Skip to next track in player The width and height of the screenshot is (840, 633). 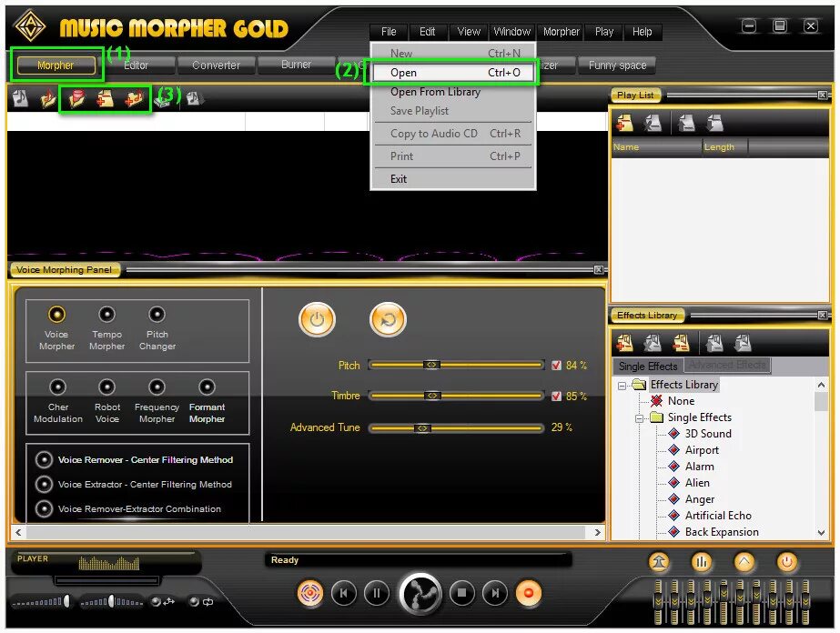pos(495,593)
